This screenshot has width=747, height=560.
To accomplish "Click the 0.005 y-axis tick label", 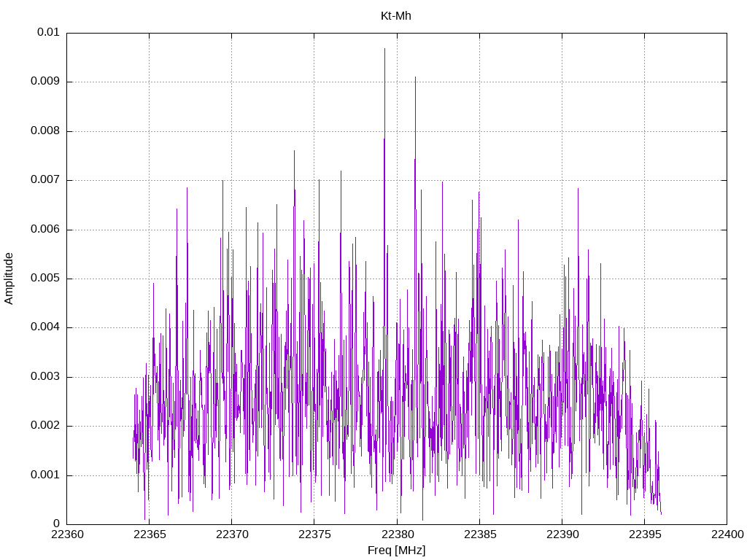I will pos(45,278).
